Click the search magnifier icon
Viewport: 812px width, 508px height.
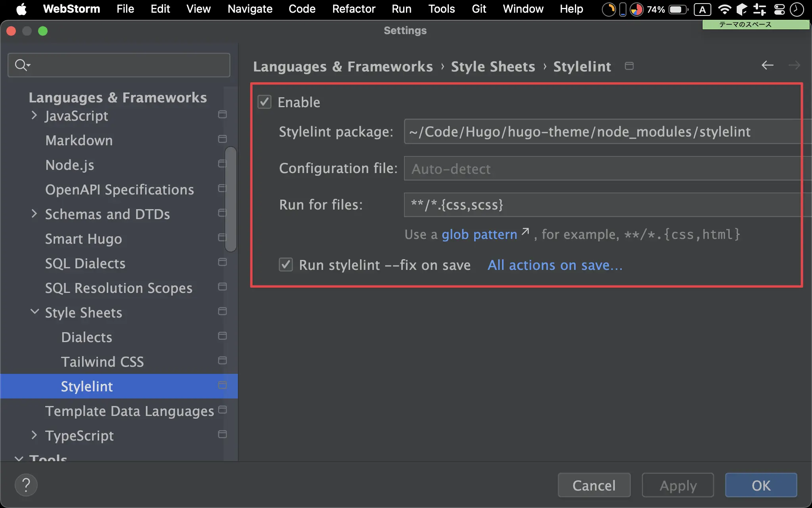(21, 65)
